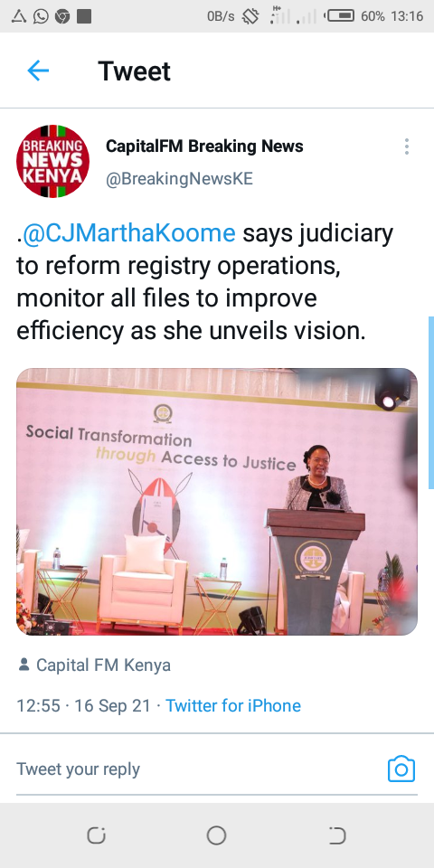Click the blue scrollbar on right edge
This screenshot has height=868, width=434.
click(x=431, y=403)
